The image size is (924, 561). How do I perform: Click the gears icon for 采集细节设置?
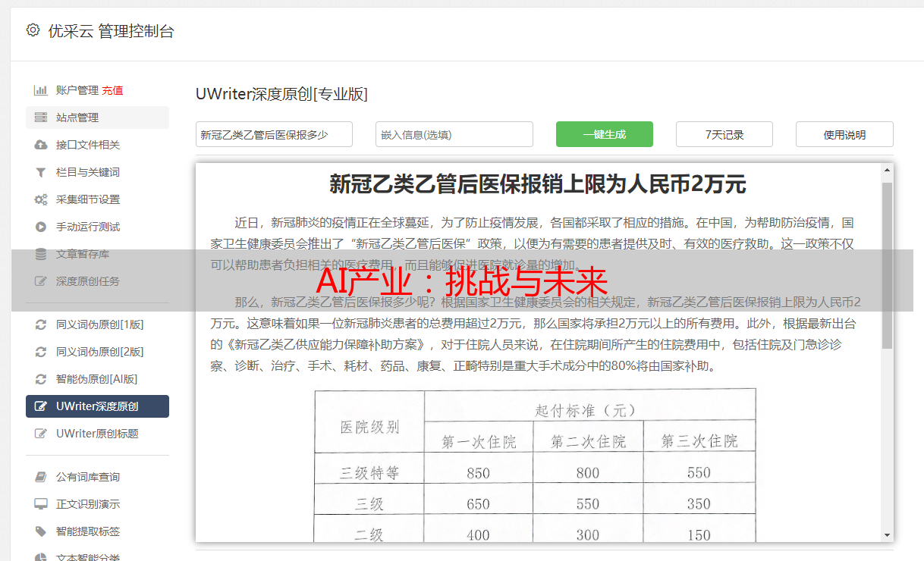(x=41, y=199)
